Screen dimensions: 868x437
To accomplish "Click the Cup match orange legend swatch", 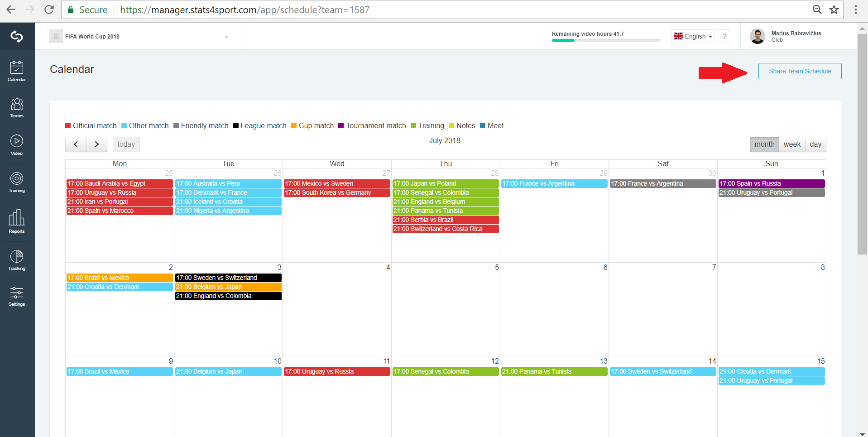I will pos(294,125).
